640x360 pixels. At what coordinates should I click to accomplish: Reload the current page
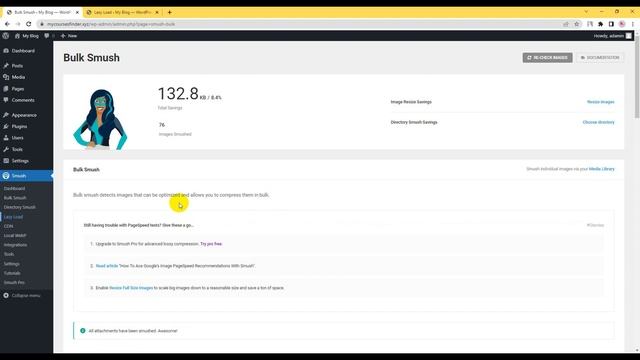tap(28, 24)
